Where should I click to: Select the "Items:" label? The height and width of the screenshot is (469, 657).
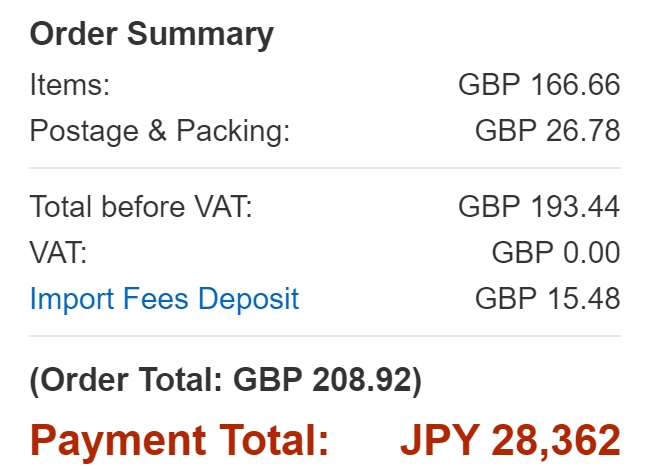(x=69, y=85)
